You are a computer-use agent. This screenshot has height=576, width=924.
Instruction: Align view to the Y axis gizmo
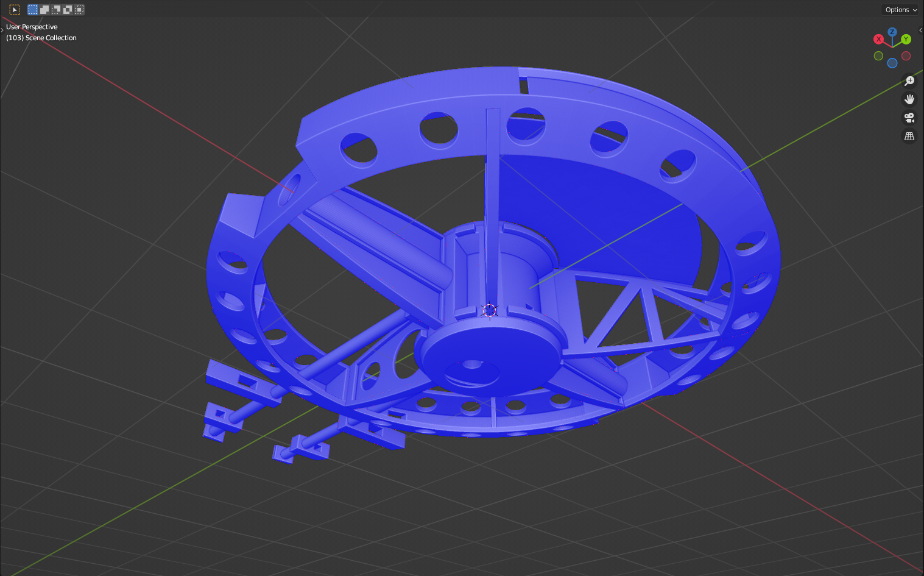(x=906, y=39)
